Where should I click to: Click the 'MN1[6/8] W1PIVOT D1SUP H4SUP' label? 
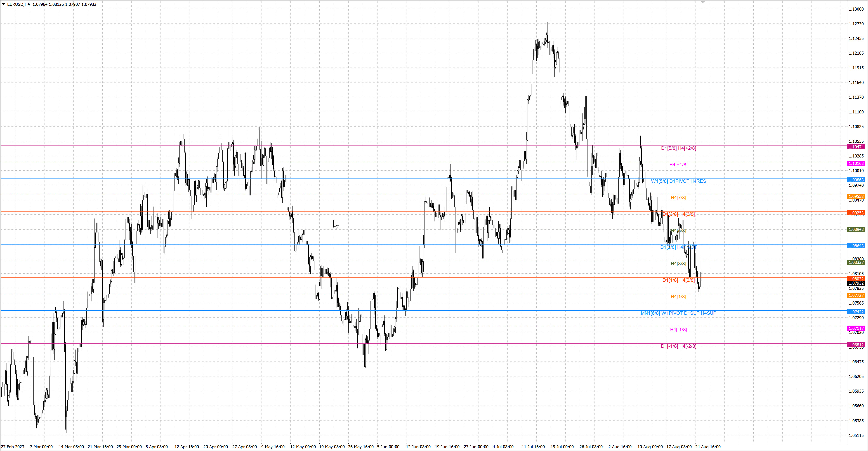point(678,313)
